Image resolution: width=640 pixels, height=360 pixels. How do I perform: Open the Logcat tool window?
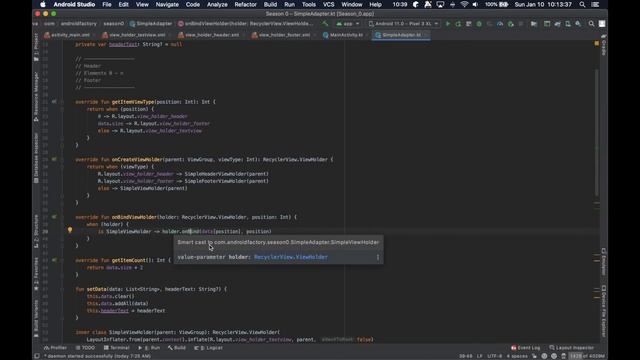point(209,348)
